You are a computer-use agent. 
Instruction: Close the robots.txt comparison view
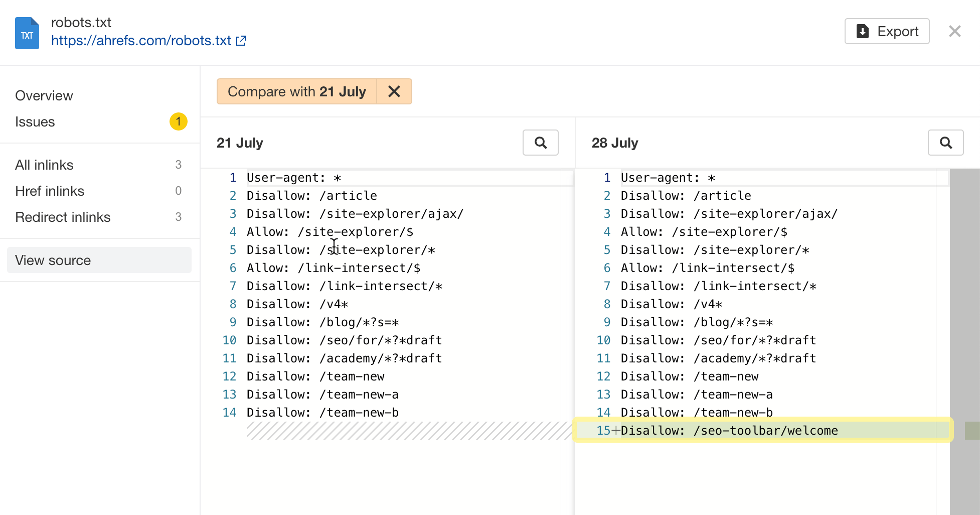tap(954, 31)
